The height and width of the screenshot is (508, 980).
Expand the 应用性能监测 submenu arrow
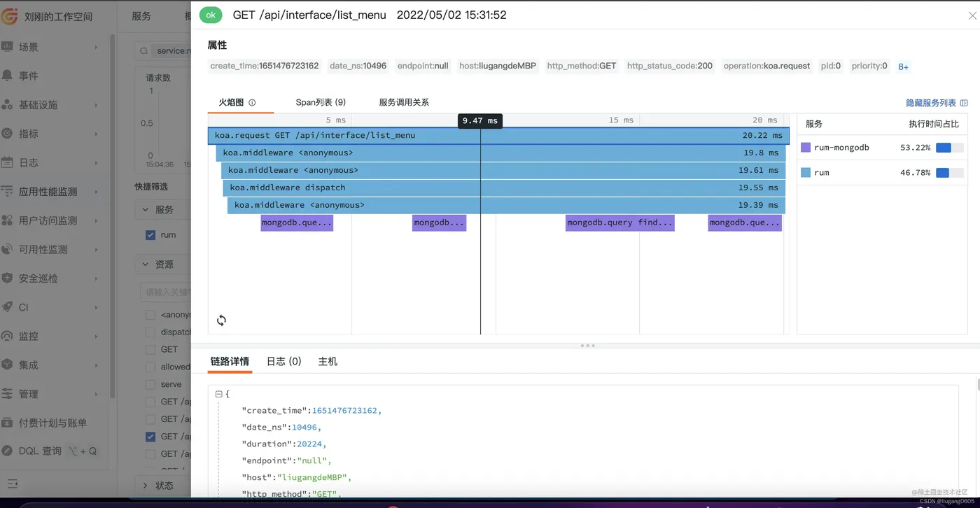pos(96,192)
